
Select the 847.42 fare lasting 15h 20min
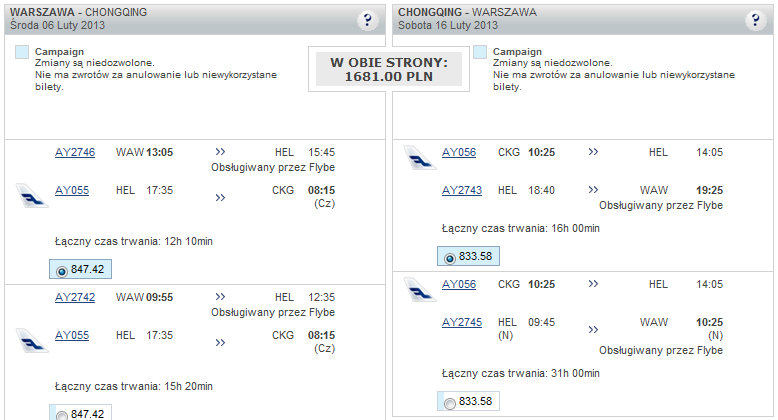click(62, 414)
